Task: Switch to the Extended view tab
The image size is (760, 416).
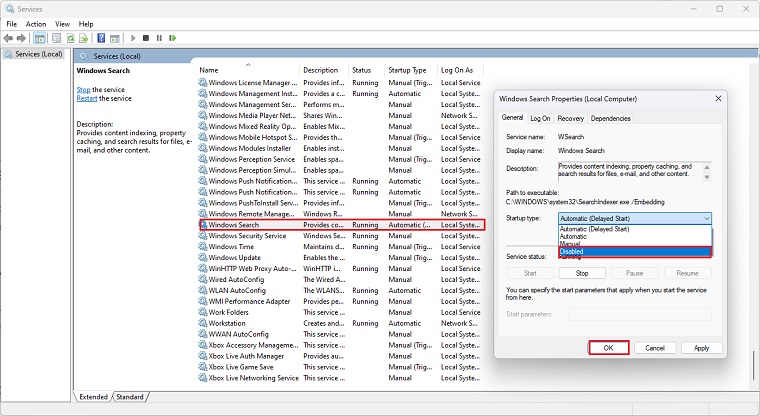Action: [94, 397]
